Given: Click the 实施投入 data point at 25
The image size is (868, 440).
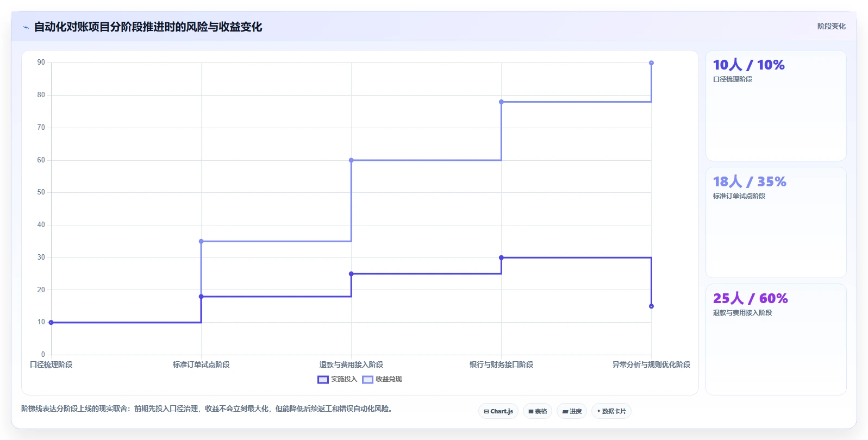Looking at the screenshot, I should pyautogui.click(x=351, y=274).
